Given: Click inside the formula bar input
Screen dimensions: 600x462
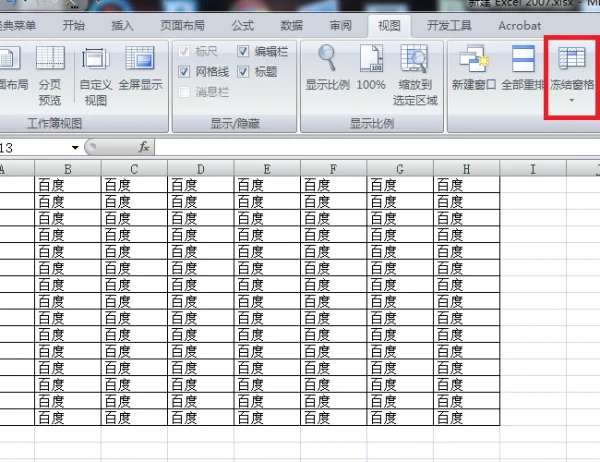Looking at the screenshot, I should [377, 147].
